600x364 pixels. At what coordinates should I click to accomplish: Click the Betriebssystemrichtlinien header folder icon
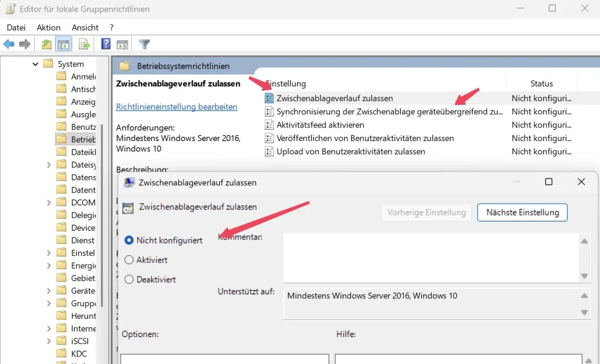[124, 66]
